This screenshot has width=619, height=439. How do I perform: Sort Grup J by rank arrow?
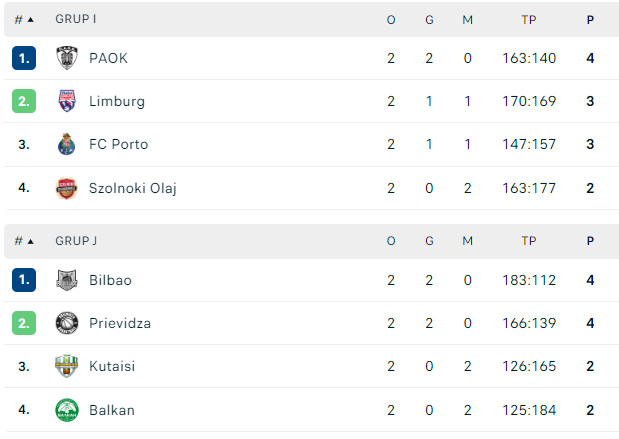(30, 241)
